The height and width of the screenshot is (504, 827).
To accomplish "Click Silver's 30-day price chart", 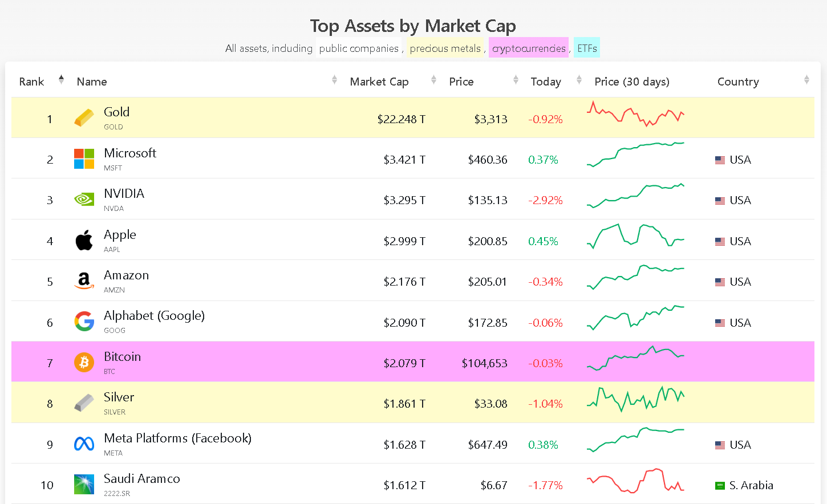I will pyautogui.click(x=635, y=399).
